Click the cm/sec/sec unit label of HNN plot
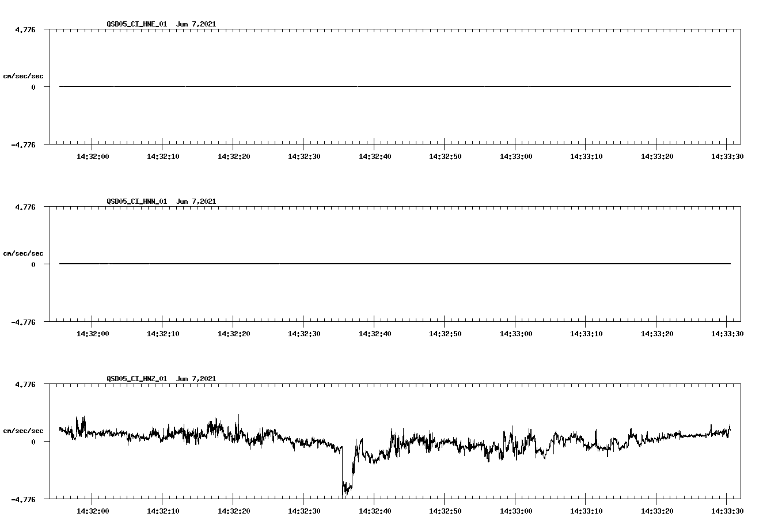 click(23, 253)
